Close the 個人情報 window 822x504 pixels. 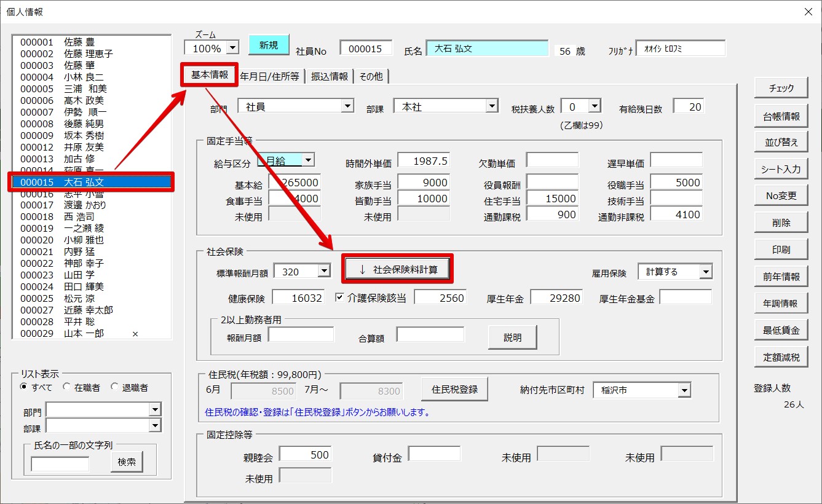pyautogui.click(x=808, y=11)
